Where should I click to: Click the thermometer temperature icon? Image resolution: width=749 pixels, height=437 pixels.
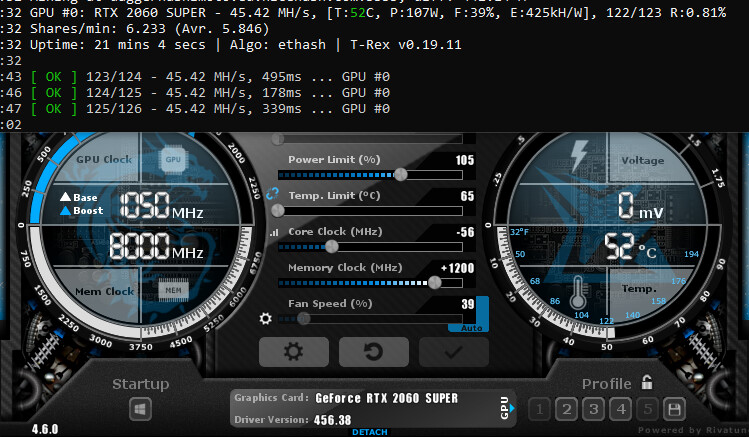(578, 292)
